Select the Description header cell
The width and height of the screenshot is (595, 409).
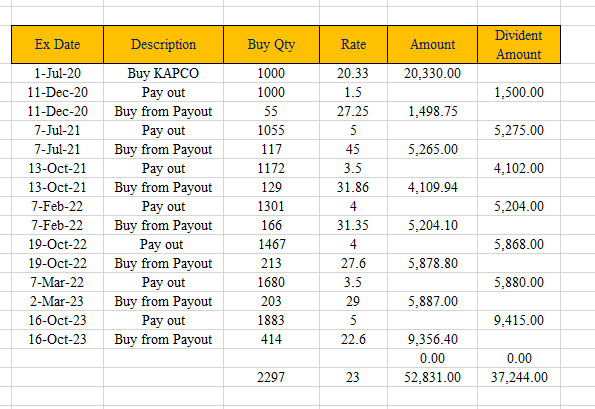[x=164, y=44]
